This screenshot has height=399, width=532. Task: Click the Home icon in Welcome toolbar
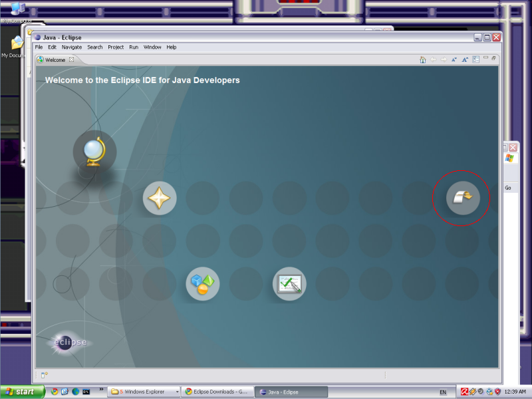(x=422, y=60)
